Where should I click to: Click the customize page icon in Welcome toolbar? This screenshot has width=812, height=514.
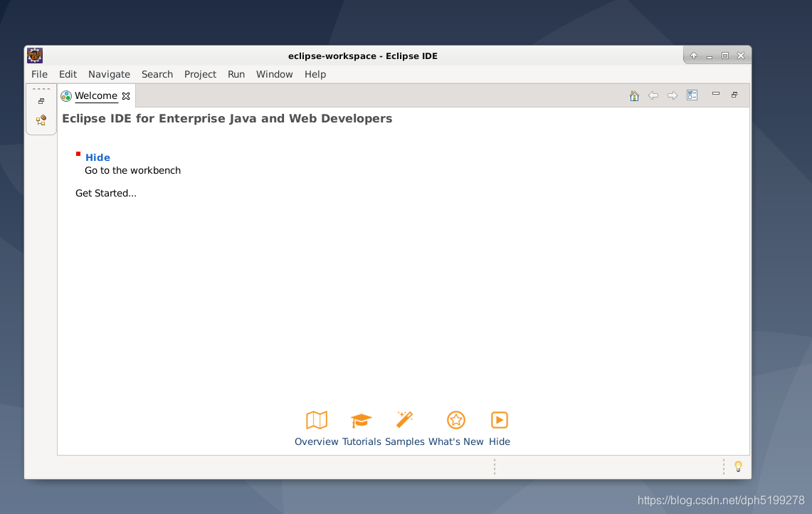click(x=692, y=95)
